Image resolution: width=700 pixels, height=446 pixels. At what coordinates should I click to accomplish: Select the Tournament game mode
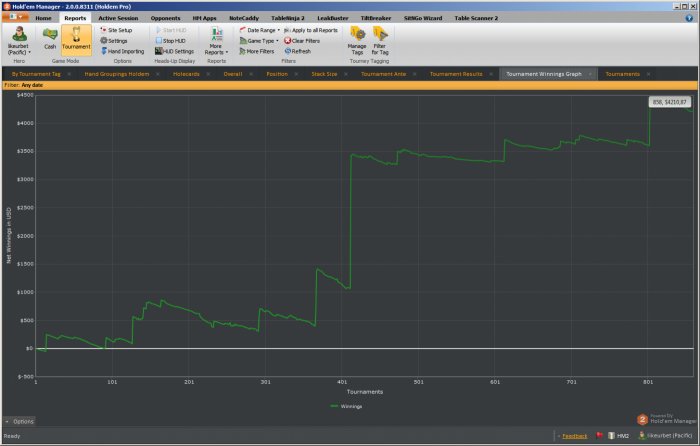76,39
